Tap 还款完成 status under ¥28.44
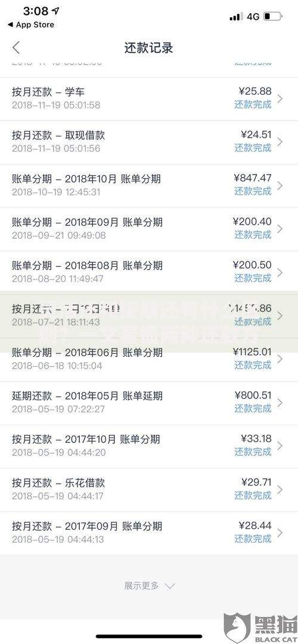 pyautogui.click(x=253, y=539)
